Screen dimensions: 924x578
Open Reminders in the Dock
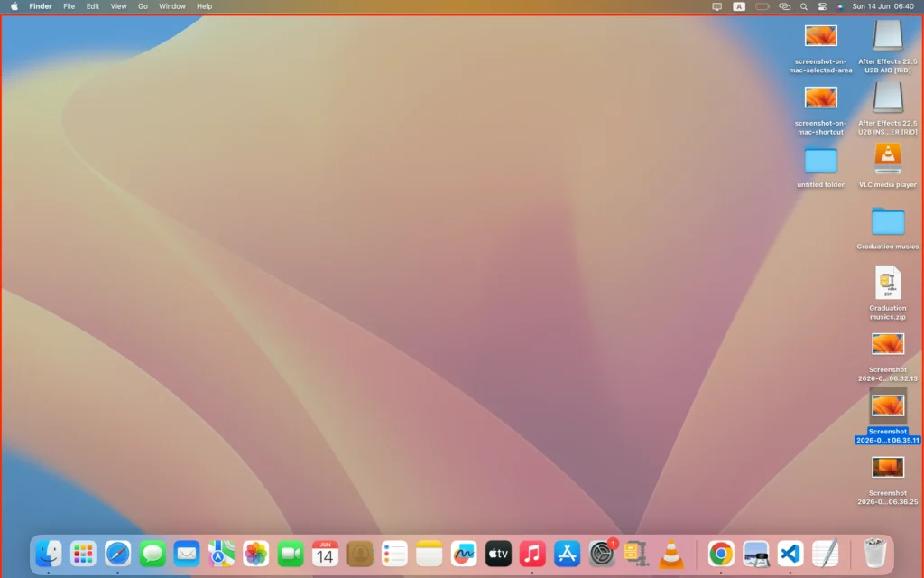coord(394,554)
